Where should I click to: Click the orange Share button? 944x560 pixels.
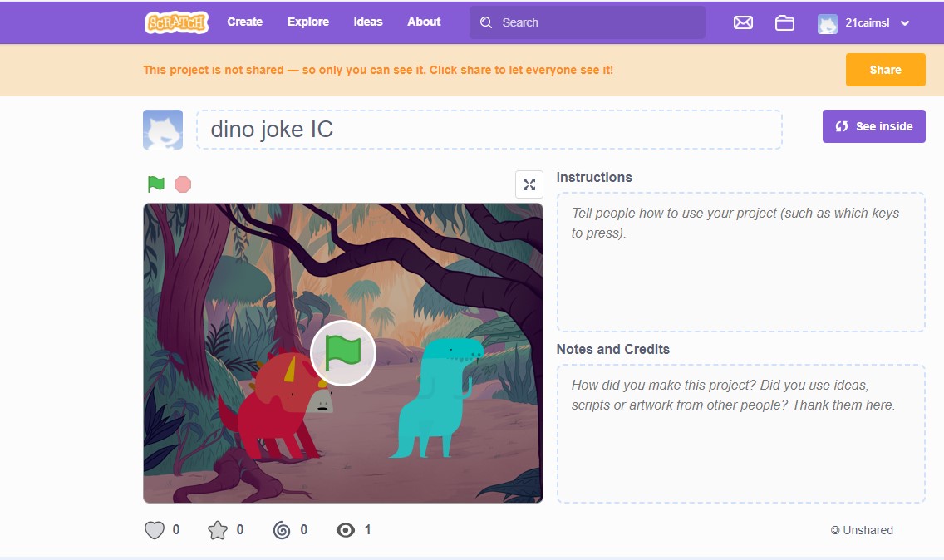point(886,70)
